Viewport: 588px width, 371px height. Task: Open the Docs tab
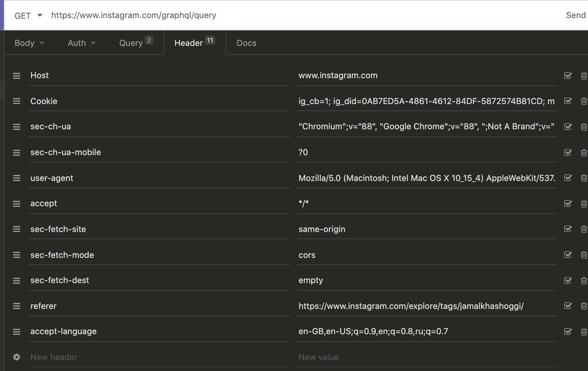(247, 43)
